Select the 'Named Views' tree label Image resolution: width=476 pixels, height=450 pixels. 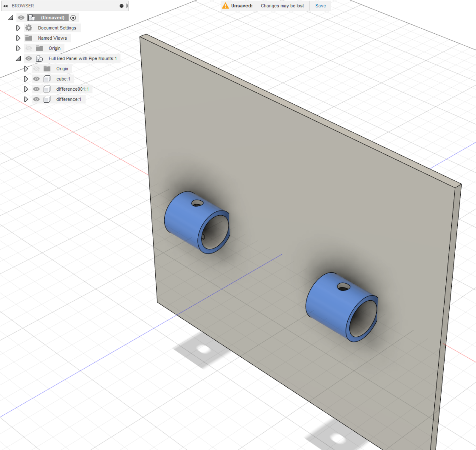[52, 38]
